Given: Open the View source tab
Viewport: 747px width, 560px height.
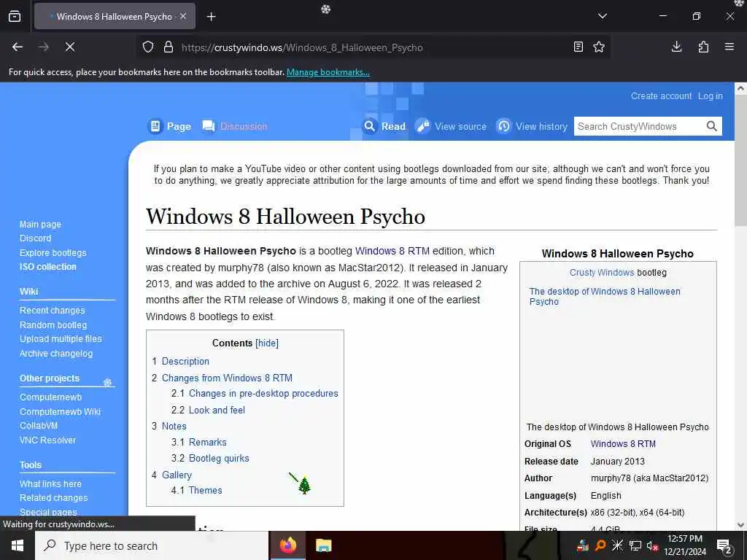Looking at the screenshot, I should coord(451,126).
